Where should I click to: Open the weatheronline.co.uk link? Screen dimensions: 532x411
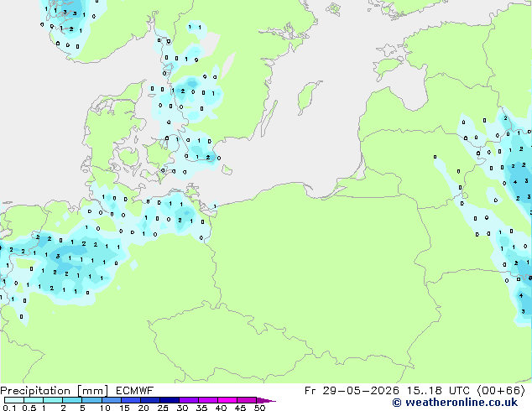tap(455, 403)
